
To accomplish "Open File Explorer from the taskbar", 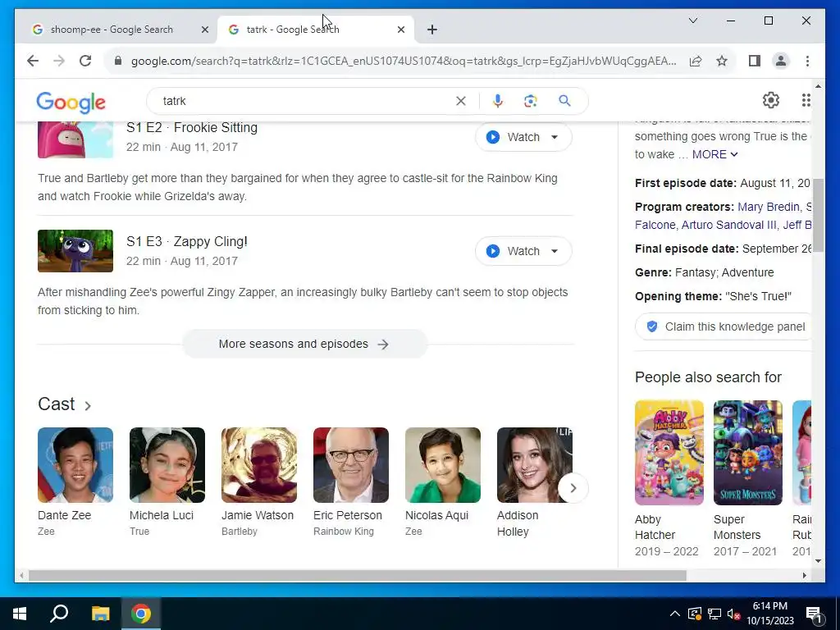I will (100, 614).
